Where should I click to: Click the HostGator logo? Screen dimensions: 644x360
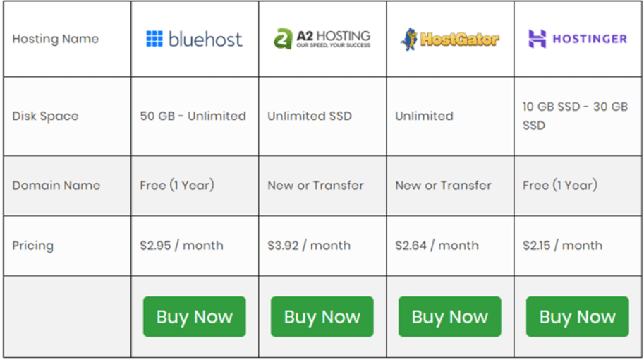[x=450, y=40]
